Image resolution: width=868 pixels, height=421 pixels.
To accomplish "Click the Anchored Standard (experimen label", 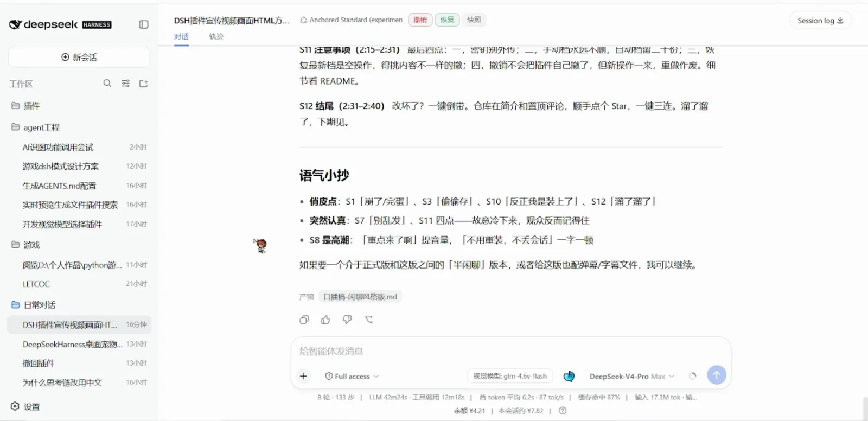I will coord(351,20).
